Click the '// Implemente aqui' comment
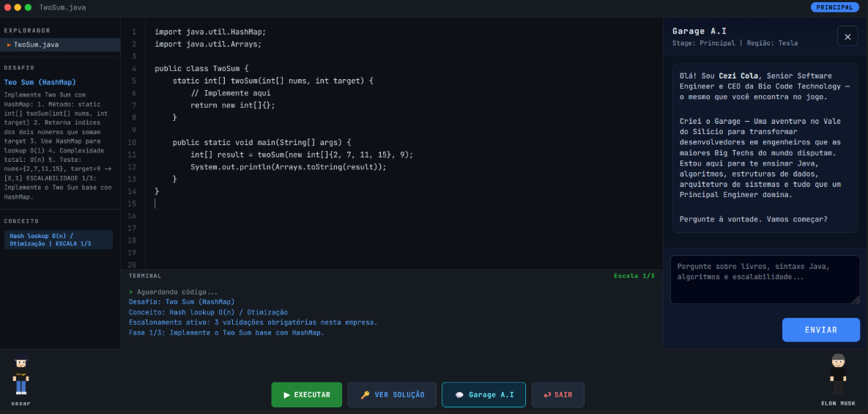Image resolution: width=868 pixels, height=414 pixels. click(231, 93)
